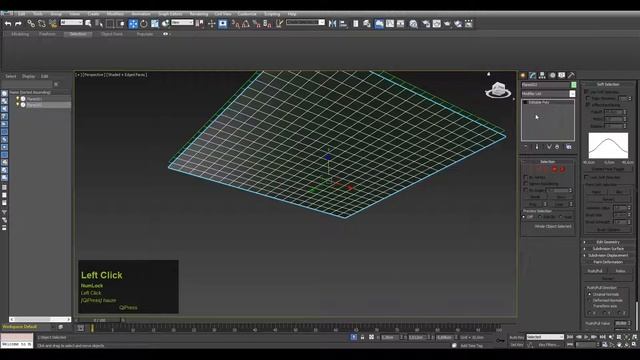This screenshot has height=360, width=640.
Task: Expand the Subdivision Displacement rollout
Action: pos(608,255)
